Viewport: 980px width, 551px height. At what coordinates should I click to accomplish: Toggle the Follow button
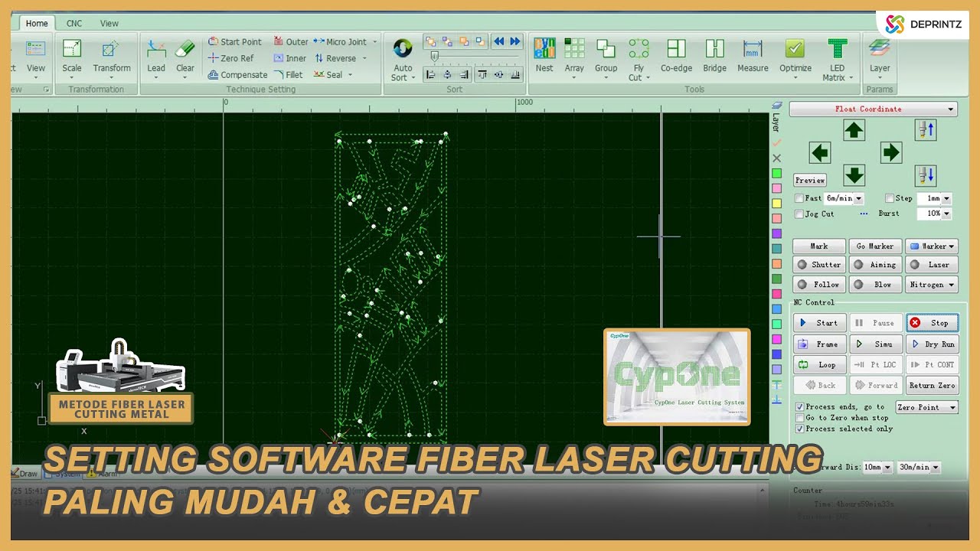[819, 285]
